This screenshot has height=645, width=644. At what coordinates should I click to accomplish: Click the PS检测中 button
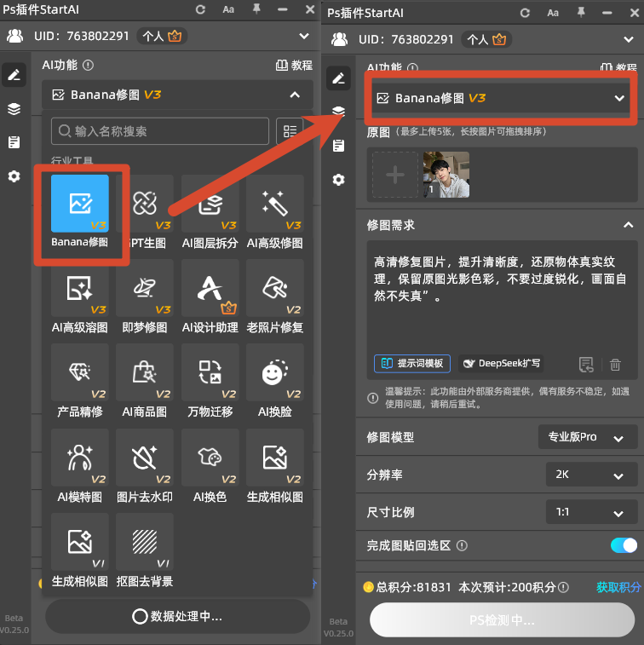pos(502,620)
